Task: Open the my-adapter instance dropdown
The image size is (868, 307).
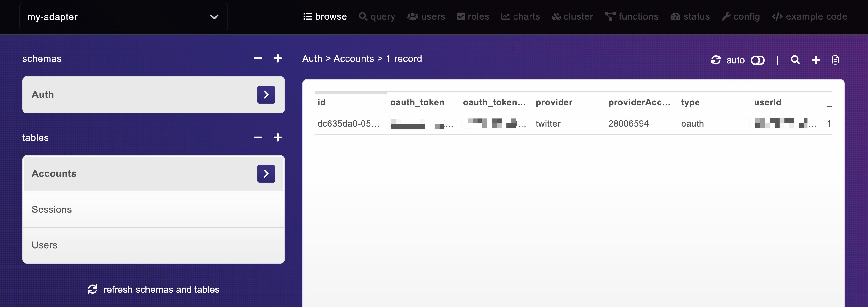Action: 214,17
